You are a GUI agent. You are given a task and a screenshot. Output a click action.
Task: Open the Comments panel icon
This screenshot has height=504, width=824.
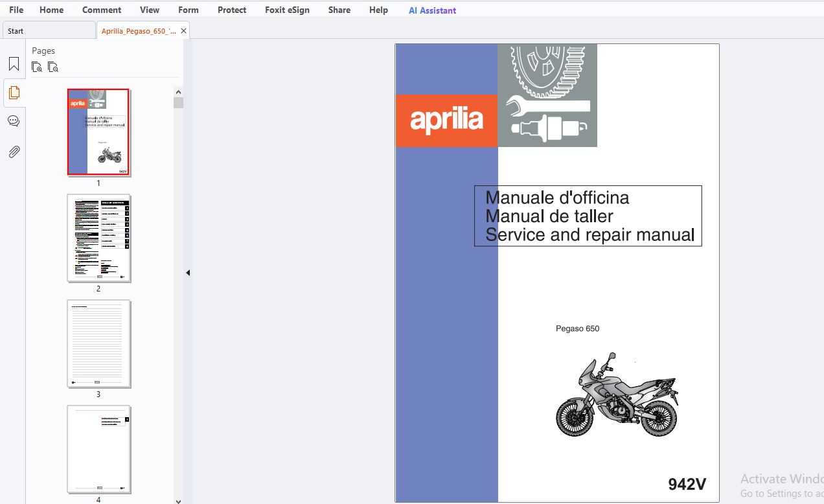pyautogui.click(x=14, y=121)
